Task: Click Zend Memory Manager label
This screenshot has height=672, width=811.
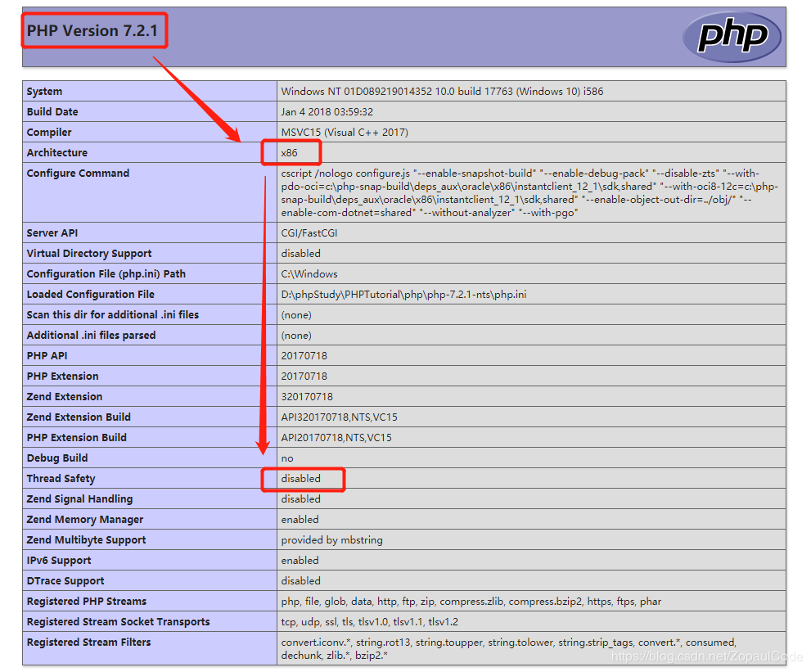Action: [85, 520]
